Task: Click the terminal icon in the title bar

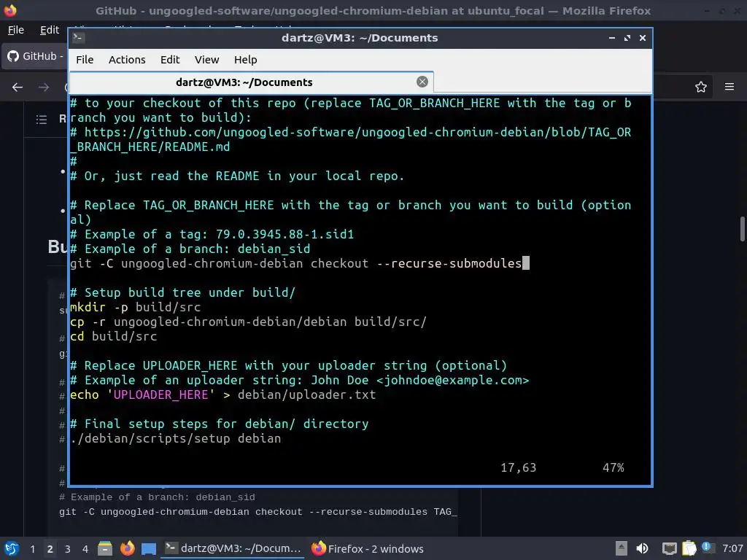Action: coord(79,38)
